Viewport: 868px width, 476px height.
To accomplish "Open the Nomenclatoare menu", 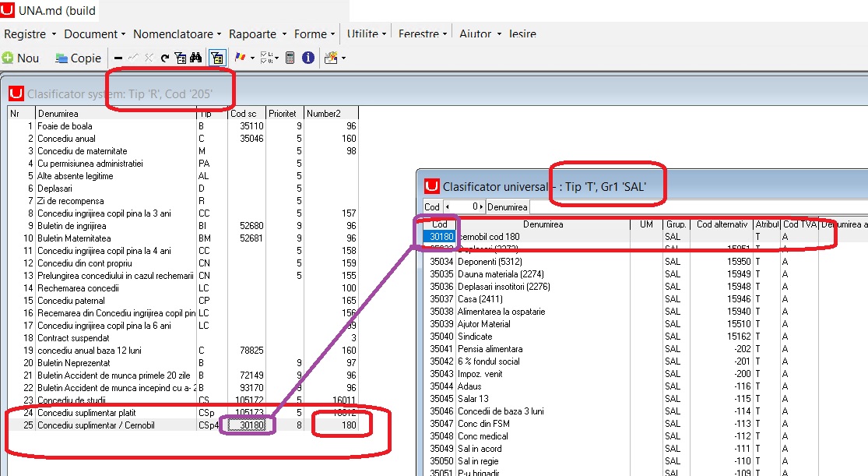I will (x=177, y=33).
